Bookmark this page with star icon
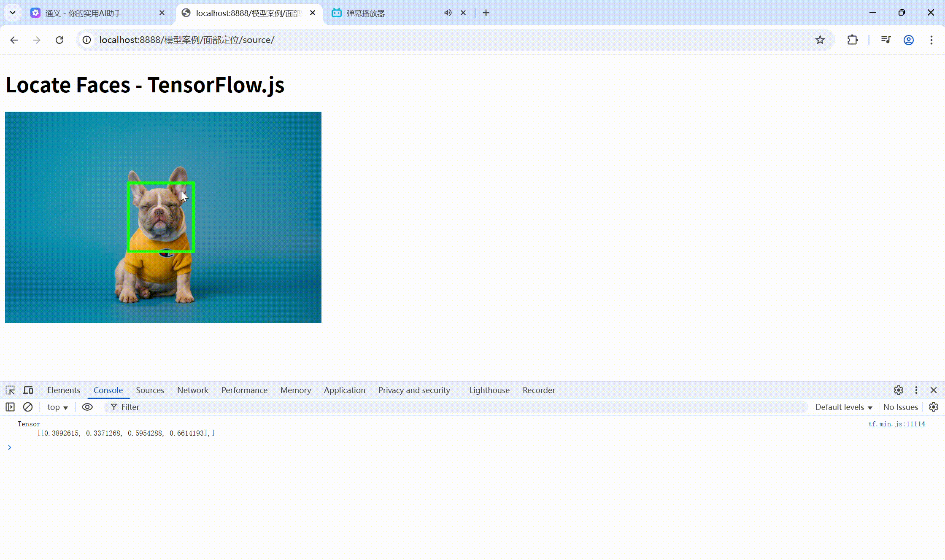 pyautogui.click(x=820, y=40)
